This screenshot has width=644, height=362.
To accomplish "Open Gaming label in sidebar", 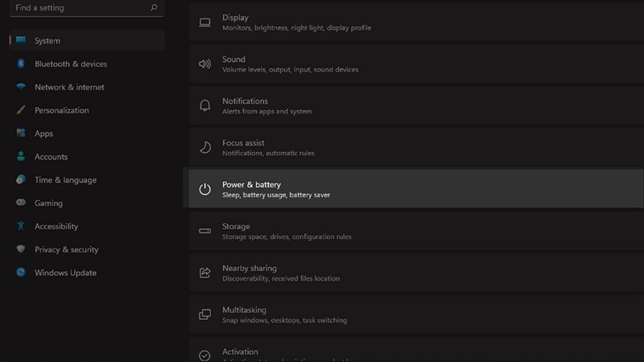I will point(48,203).
